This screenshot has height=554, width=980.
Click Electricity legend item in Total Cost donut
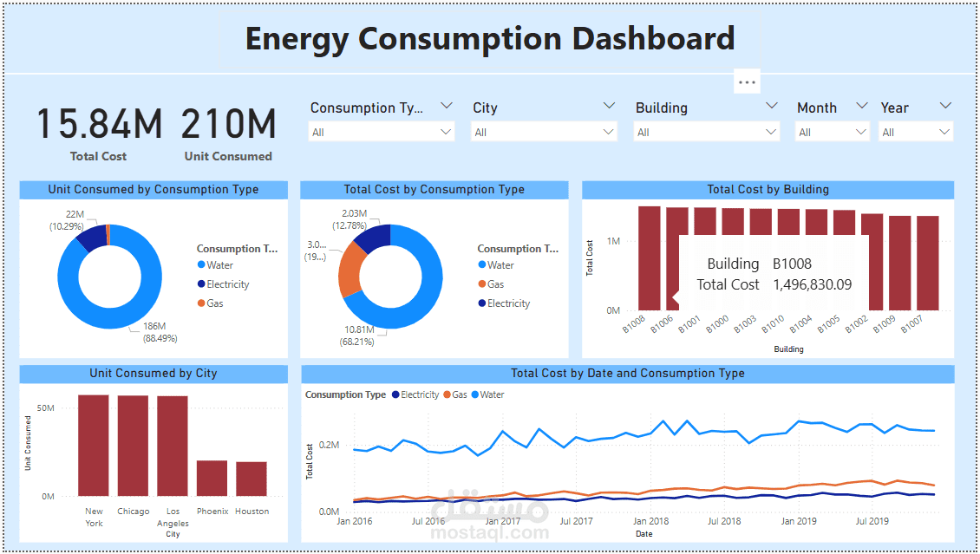[504, 303]
